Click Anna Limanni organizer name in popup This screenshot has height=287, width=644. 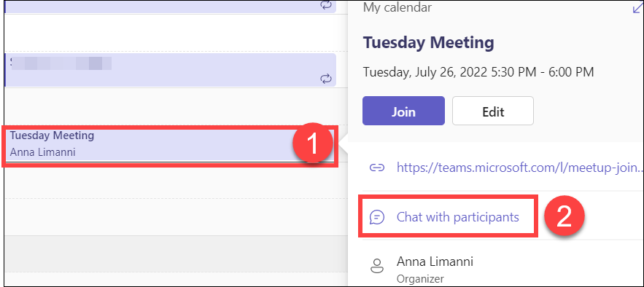click(435, 262)
